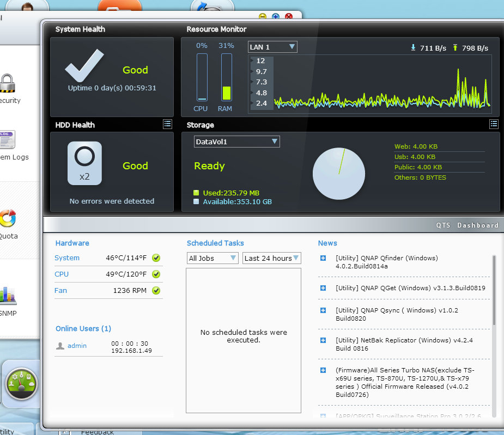Open the LAN 1 interface dropdown

tap(272, 47)
